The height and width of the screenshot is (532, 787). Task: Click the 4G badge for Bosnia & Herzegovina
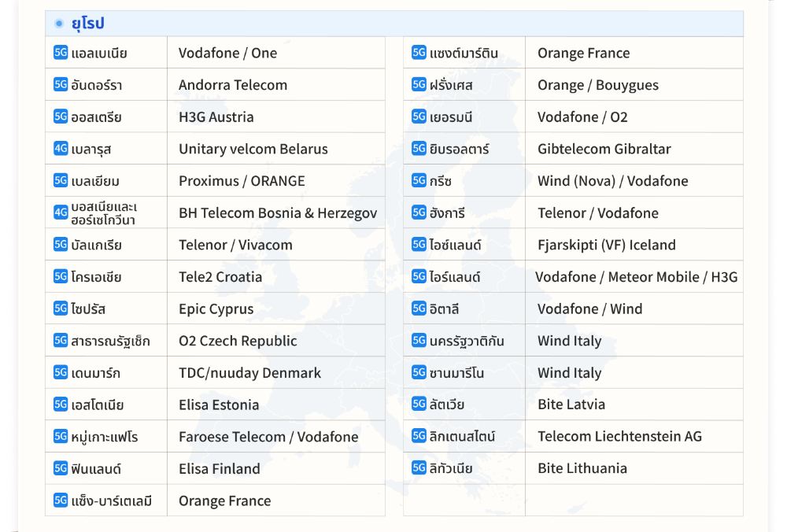(61, 212)
